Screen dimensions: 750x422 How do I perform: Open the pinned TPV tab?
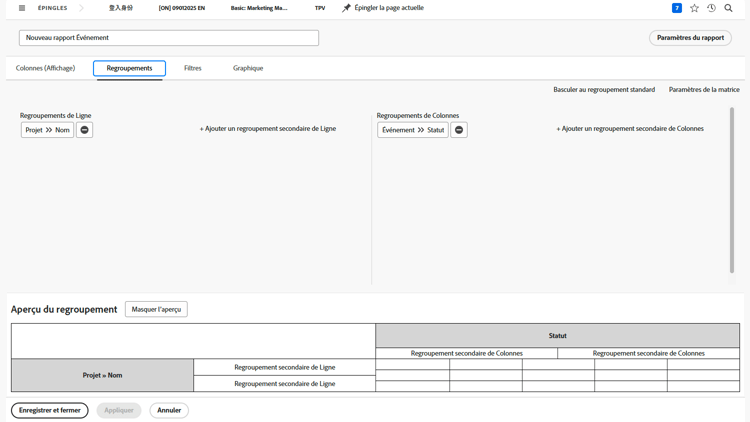(320, 8)
